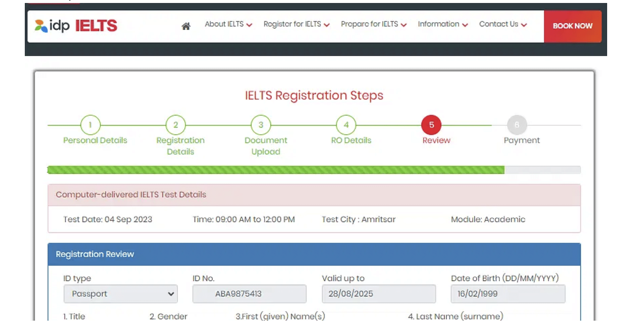The image size is (644, 329).
Task: Click the Valid up to date field
Action: (x=379, y=294)
